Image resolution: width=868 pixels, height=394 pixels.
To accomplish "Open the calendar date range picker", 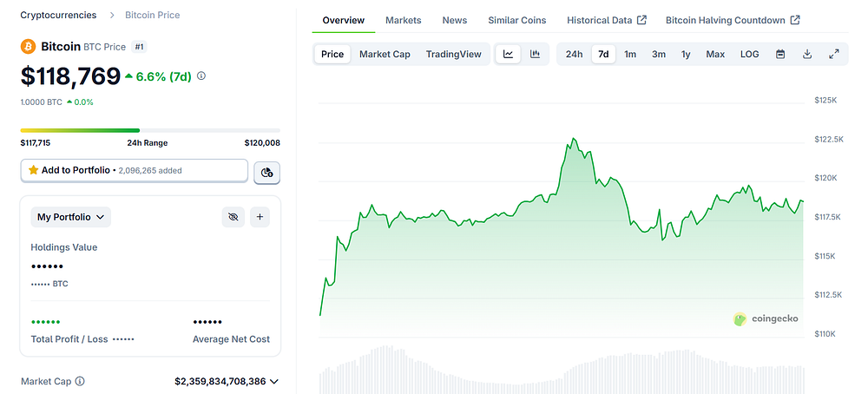I will [x=780, y=54].
